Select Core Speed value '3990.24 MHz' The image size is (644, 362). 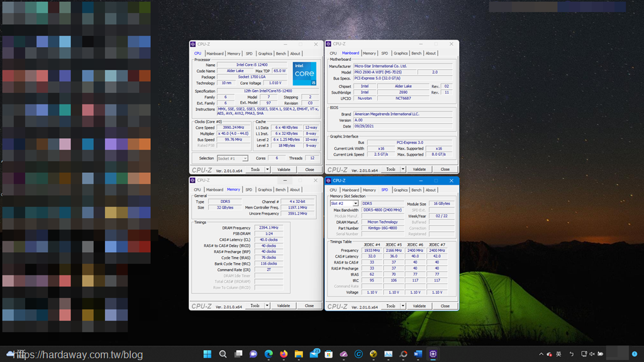click(233, 128)
